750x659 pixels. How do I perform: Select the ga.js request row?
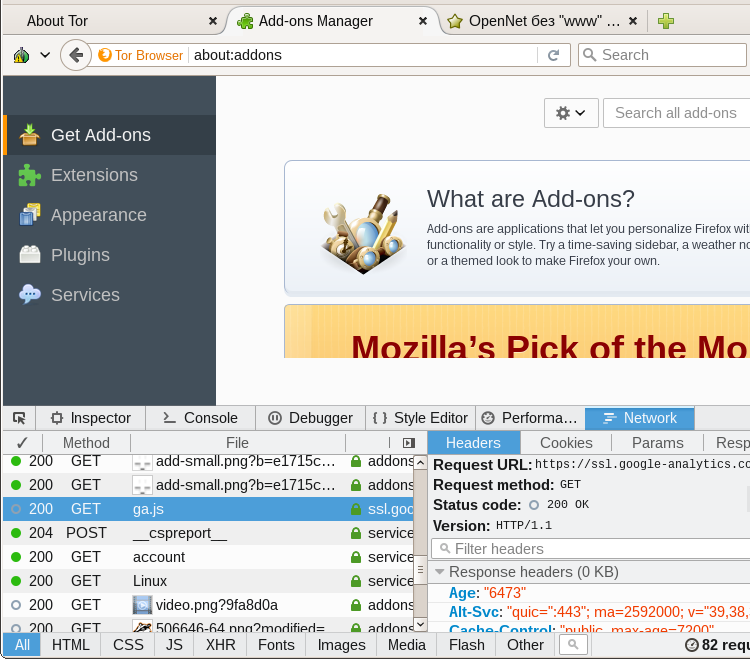[209, 509]
